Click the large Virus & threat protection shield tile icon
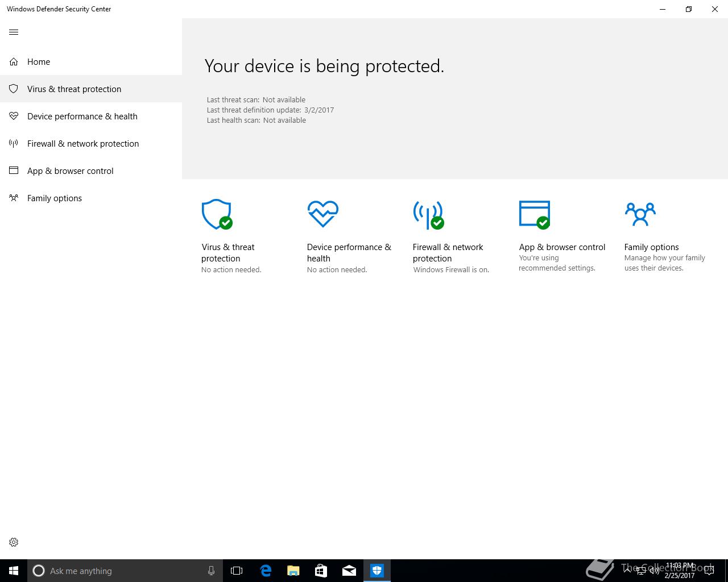Screen dimensions: 728x582 [x=217, y=214]
